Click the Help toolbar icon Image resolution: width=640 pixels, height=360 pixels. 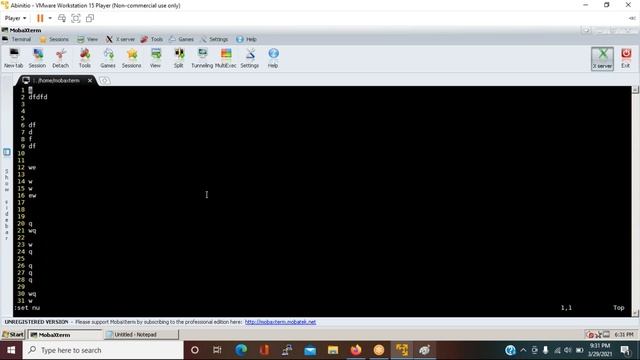[x=273, y=58]
